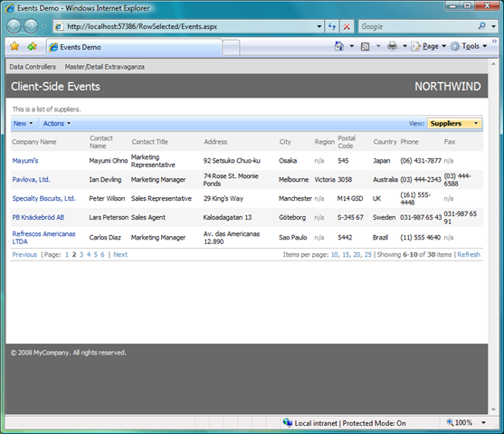504x434 pixels.
Task: Click the Home icon in command bar
Action: (x=338, y=46)
